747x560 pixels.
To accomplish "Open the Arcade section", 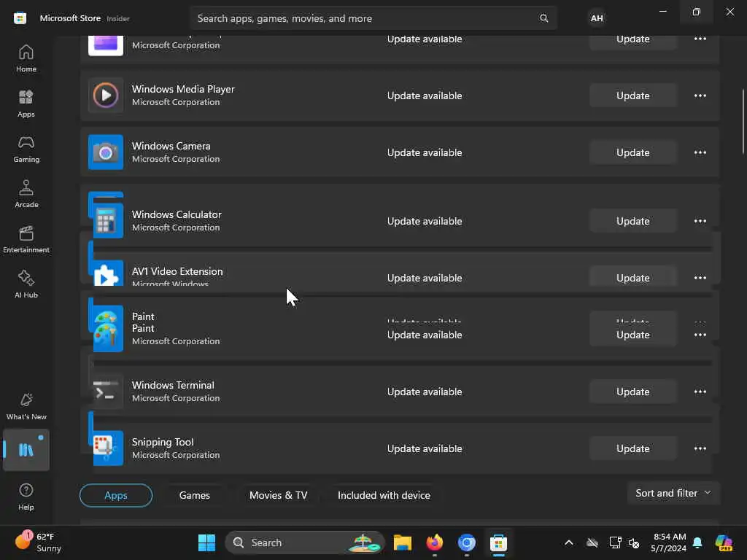I will [26, 194].
